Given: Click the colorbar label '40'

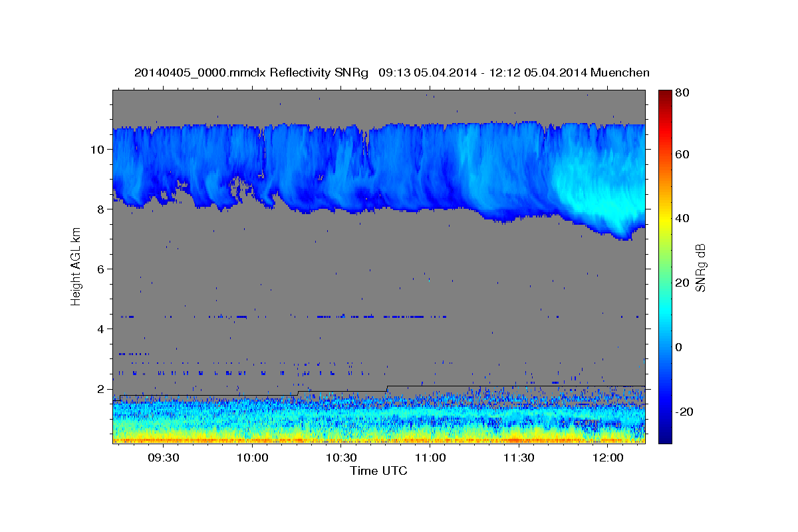Looking at the screenshot, I should pyautogui.click(x=682, y=218).
